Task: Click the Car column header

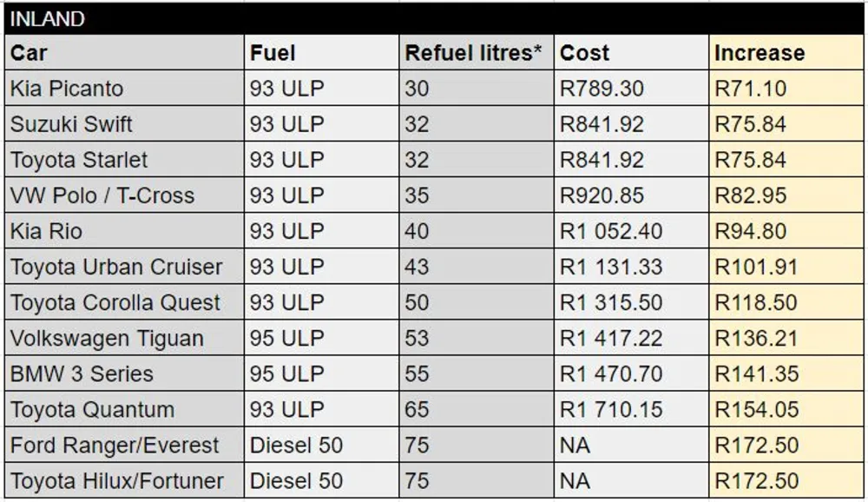Action: pyautogui.click(x=124, y=53)
